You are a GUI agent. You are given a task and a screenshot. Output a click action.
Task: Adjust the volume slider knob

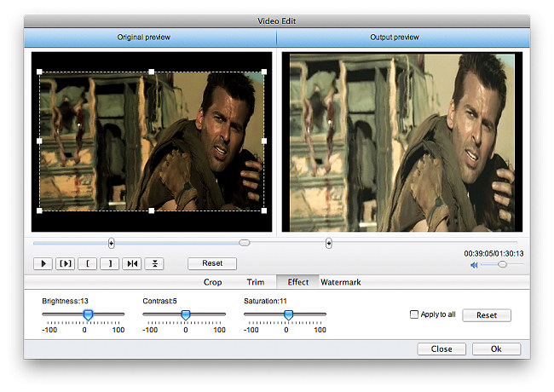pyautogui.click(x=502, y=264)
